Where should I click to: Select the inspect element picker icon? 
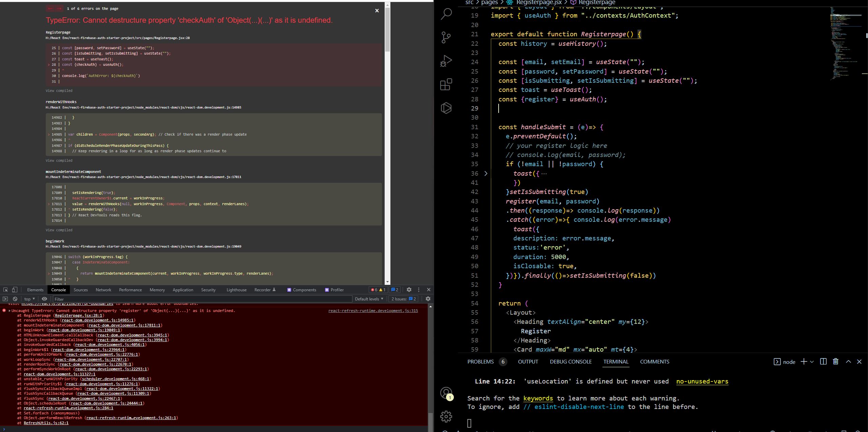(x=5, y=290)
